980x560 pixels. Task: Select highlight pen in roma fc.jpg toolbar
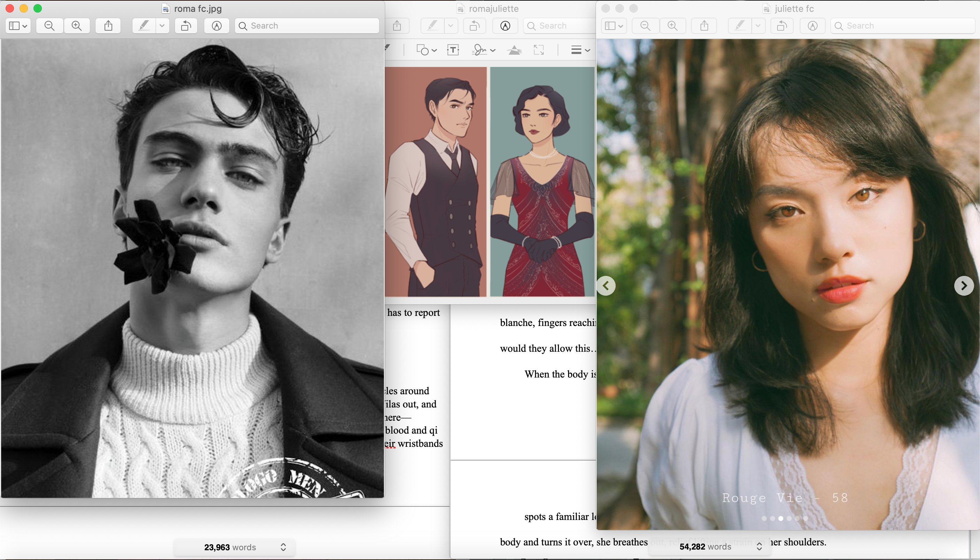pyautogui.click(x=144, y=26)
